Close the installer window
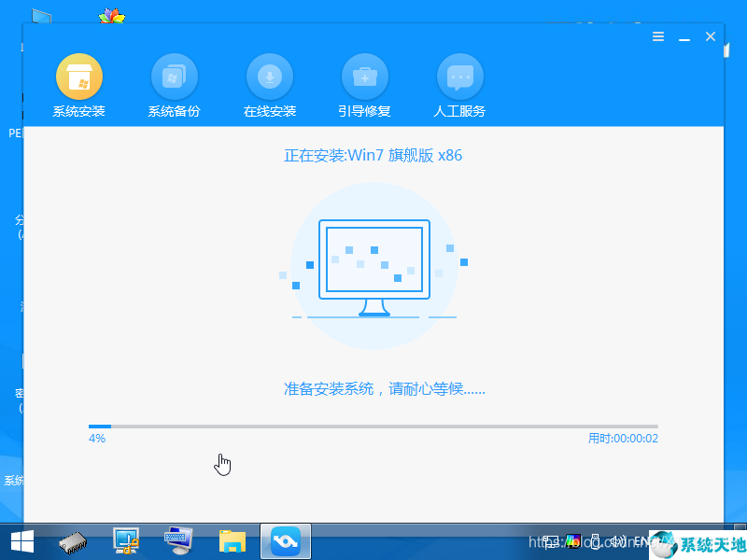 click(711, 36)
